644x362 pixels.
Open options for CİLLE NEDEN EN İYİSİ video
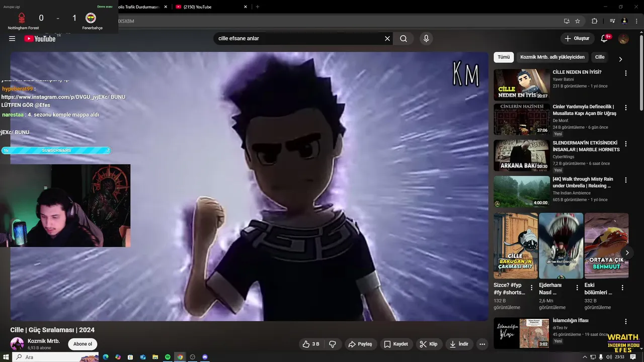coord(626,73)
